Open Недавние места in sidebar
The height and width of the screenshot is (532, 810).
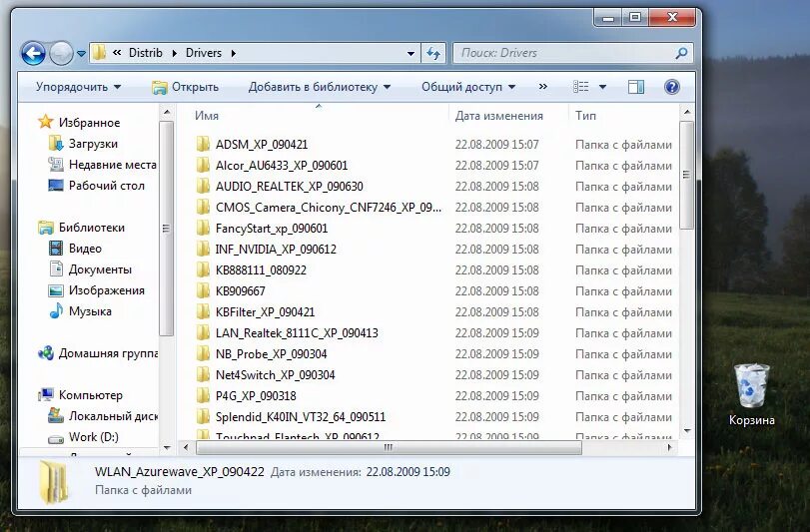[x=102, y=165]
